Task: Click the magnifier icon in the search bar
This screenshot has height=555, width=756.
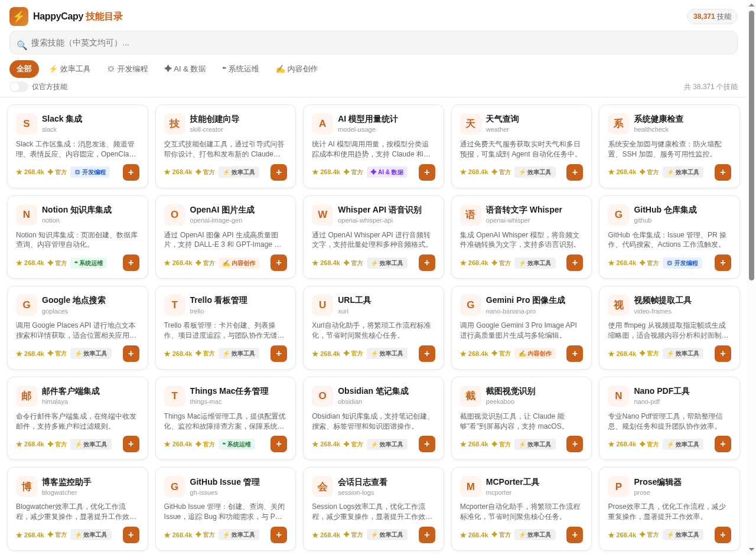Action: pyautogui.click(x=22, y=45)
